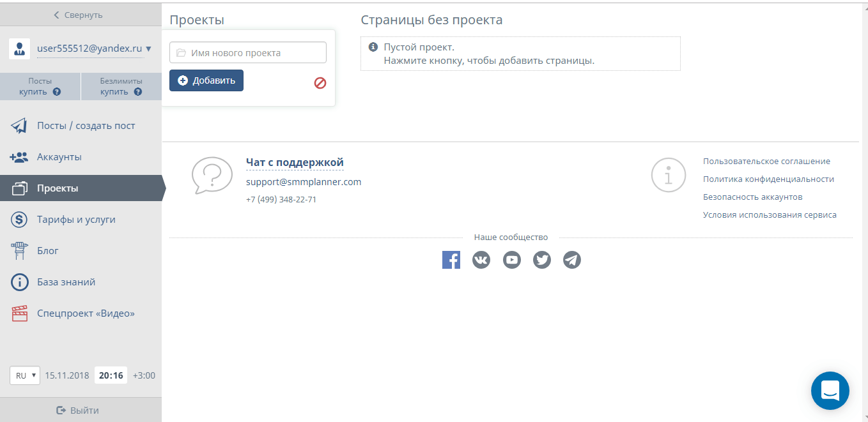Click the red cancel icon in project form
Viewport: 868px width, 422px height.
tap(320, 82)
